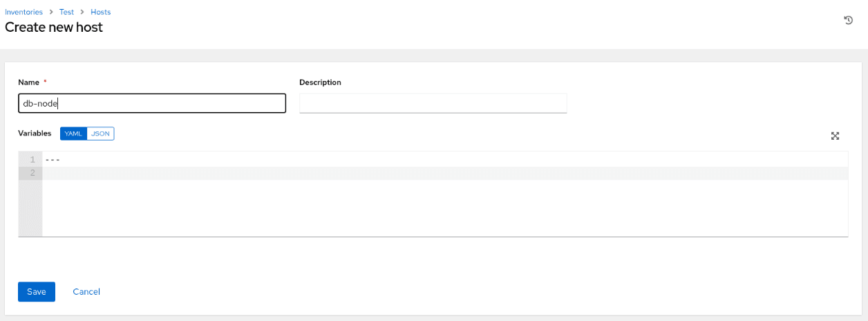Click the Variables label
Screen dimensions: 868x321
click(35, 133)
